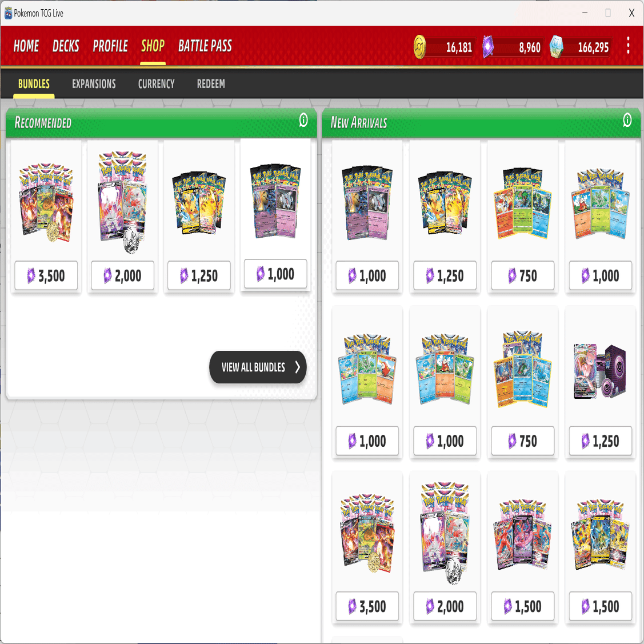Expand View All Bundles chevron arrow
The width and height of the screenshot is (644, 644).
297,367
